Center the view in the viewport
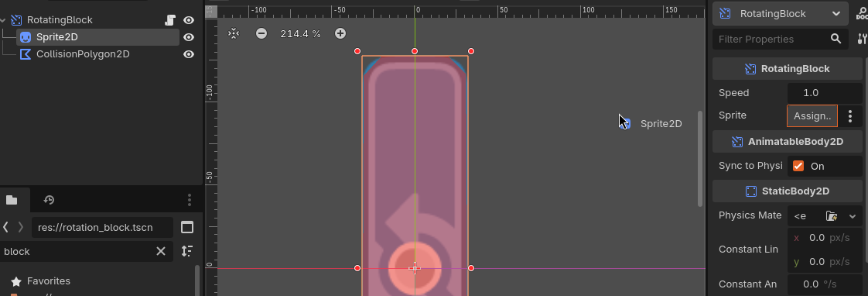868x296 pixels. coord(234,33)
